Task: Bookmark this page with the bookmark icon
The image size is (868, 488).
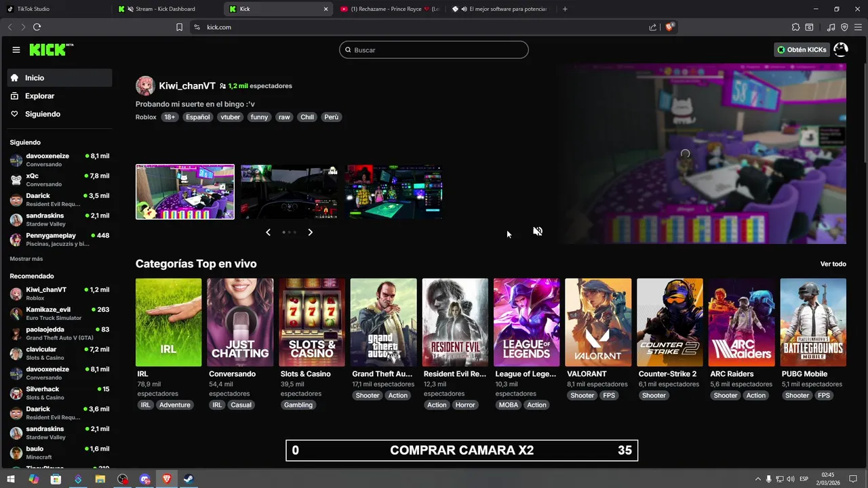Action: pos(179,27)
